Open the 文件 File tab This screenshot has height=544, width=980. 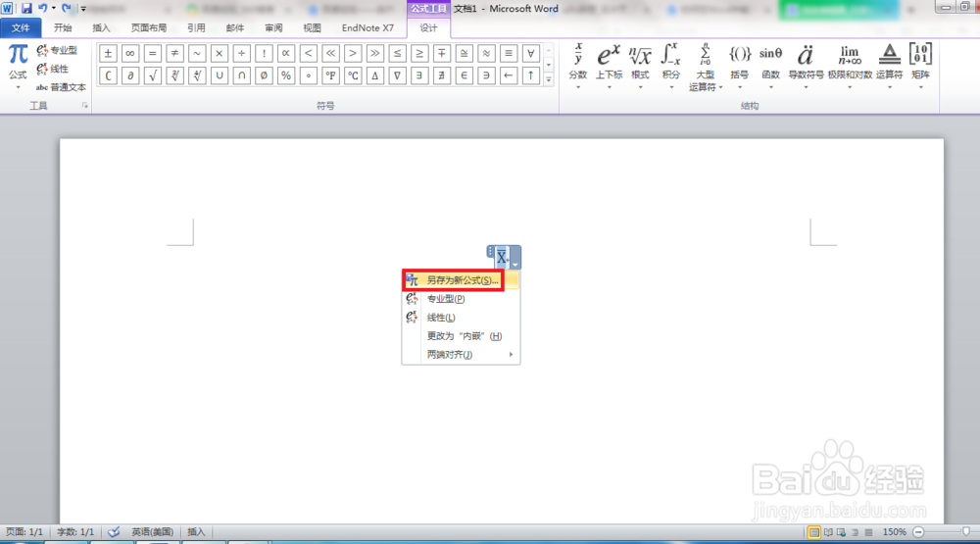point(21,28)
